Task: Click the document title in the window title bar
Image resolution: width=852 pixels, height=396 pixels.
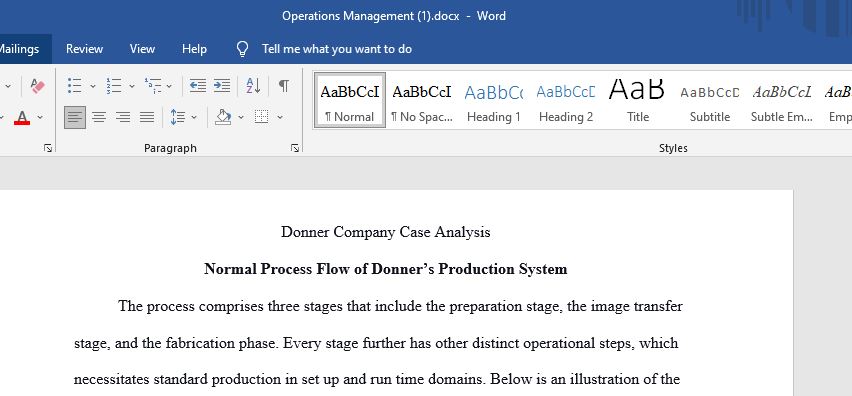Action: point(393,16)
